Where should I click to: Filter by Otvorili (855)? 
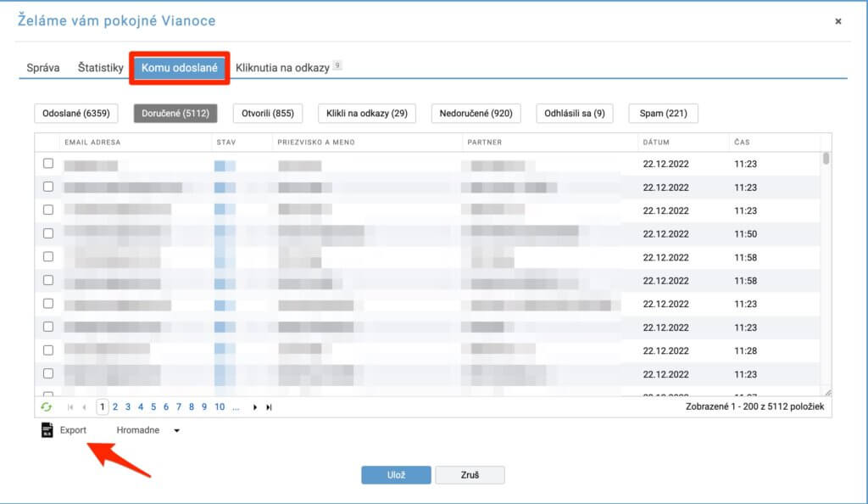tap(268, 113)
